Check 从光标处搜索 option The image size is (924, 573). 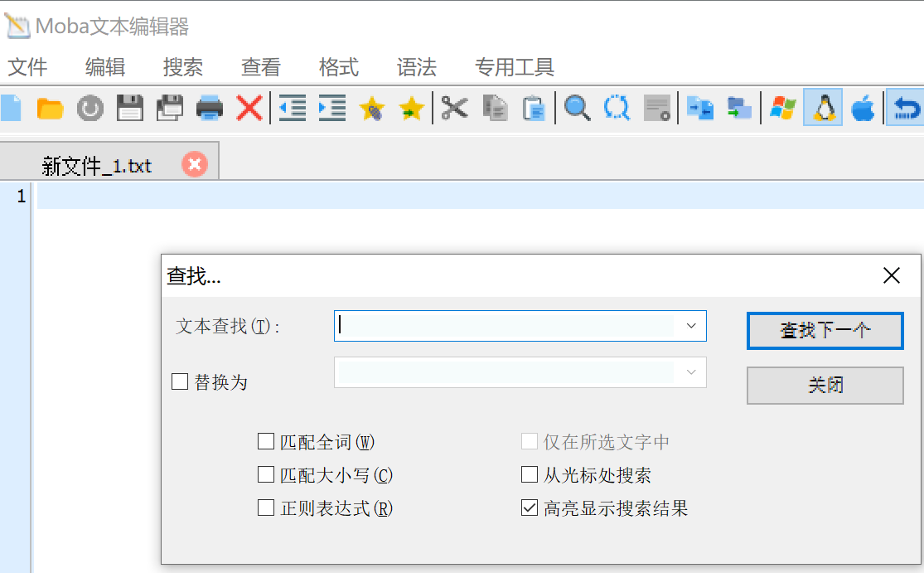point(530,474)
